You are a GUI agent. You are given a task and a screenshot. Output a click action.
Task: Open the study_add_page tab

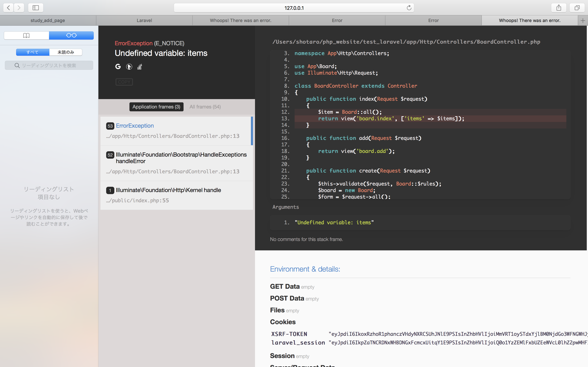(48, 21)
